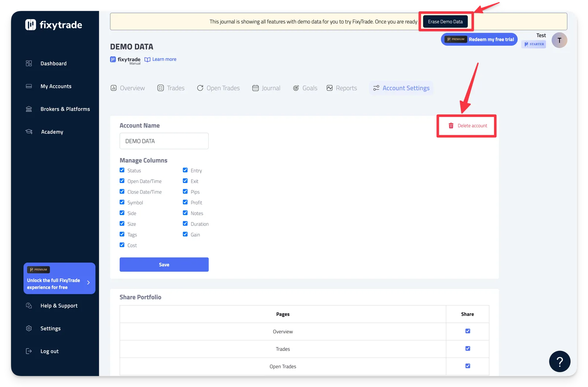Toggle sharing for the Overview page
The image size is (588, 387).
(468, 331)
